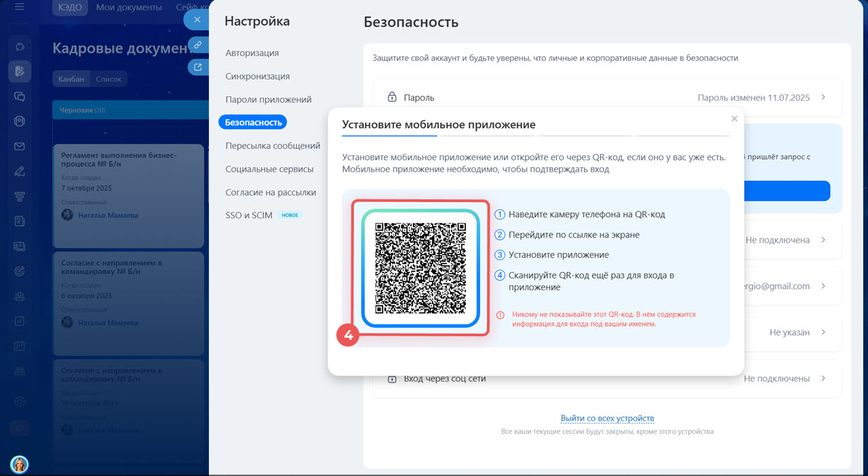Expand the Не указан row chevron

point(823,332)
